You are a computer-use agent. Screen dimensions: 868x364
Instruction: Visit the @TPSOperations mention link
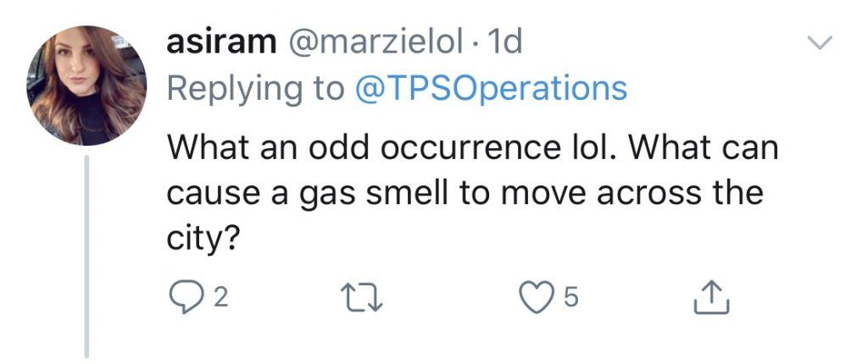pos(488,88)
